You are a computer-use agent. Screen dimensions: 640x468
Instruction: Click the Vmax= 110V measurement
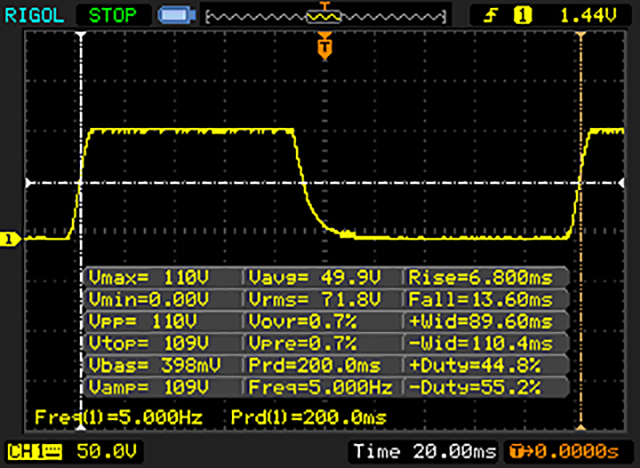click(x=149, y=278)
